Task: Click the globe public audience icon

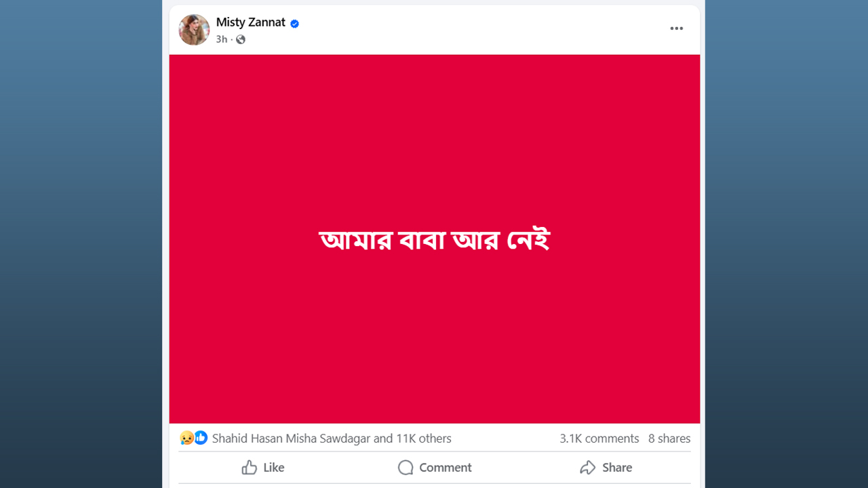Action: pos(241,39)
